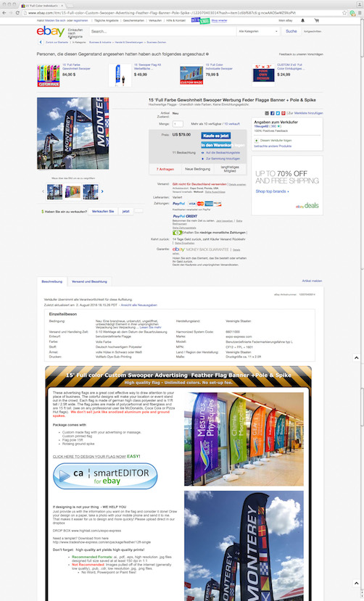The width and height of the screenshot is (364, 601).
Task: Show next gallery thumbnails with right arrow
Action: pos(102,191)
